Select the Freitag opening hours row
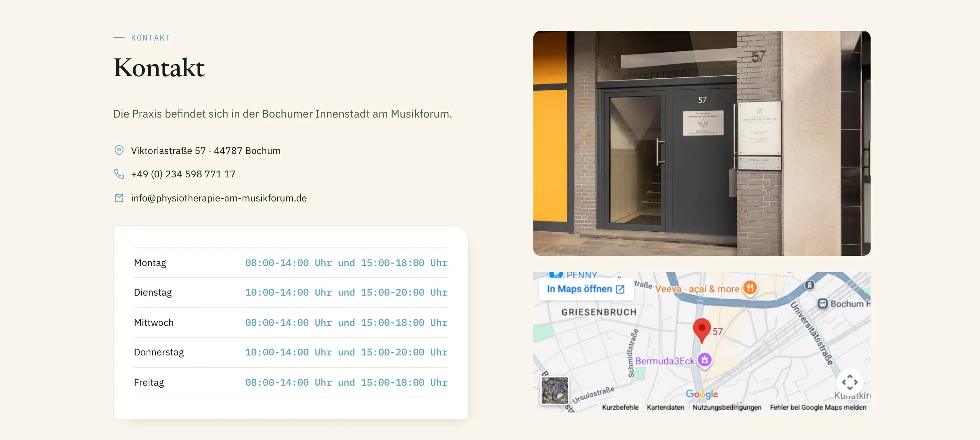This screenshot has width=980, height=440. [291, 382]
